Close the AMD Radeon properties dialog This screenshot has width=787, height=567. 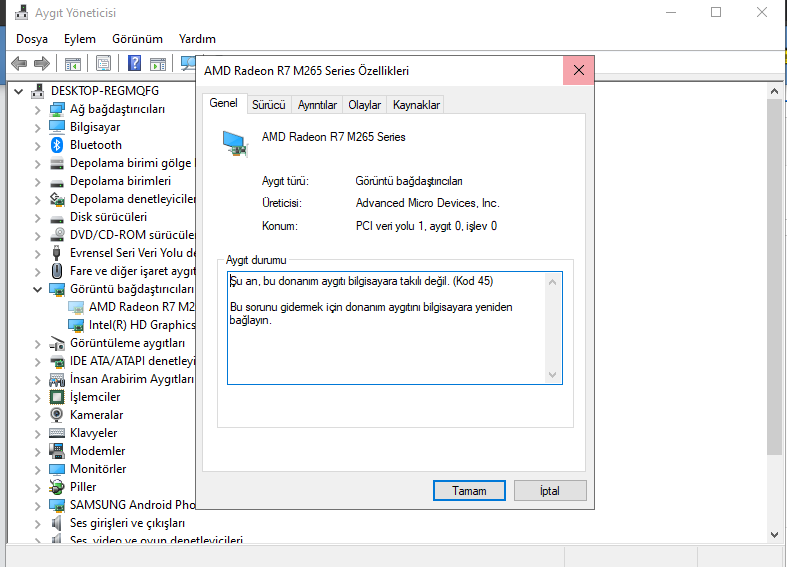579,70
